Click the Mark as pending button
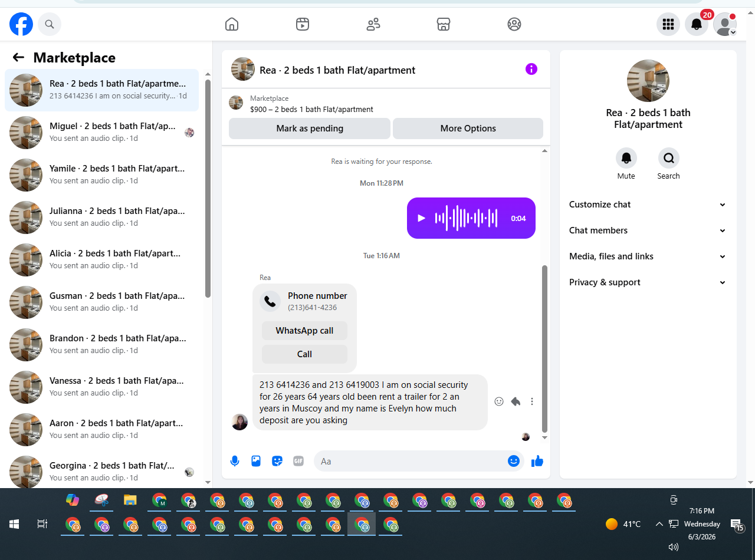The image size is (755, 560). [310, 129]
